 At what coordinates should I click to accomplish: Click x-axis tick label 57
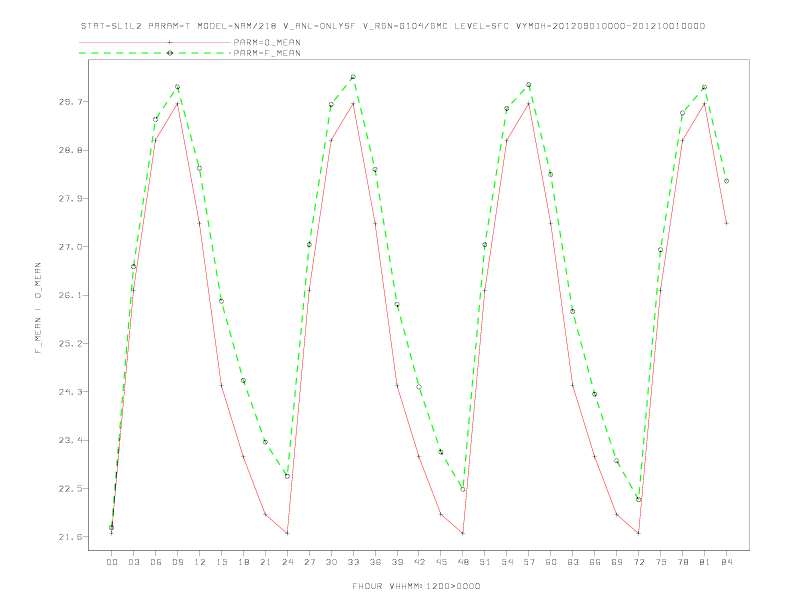(x=529, y=562)
